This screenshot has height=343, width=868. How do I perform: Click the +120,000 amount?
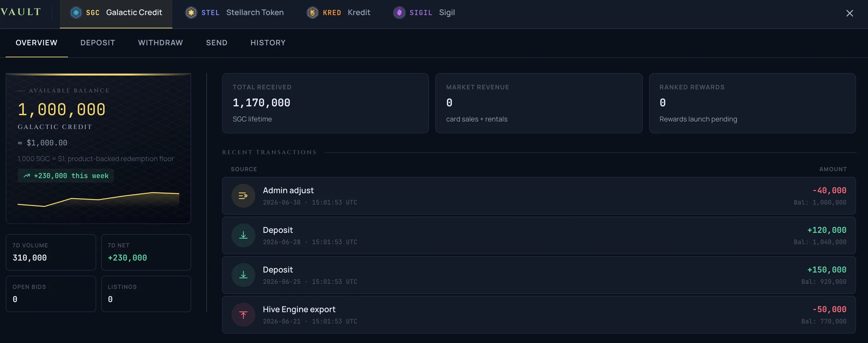click(826, 230)
